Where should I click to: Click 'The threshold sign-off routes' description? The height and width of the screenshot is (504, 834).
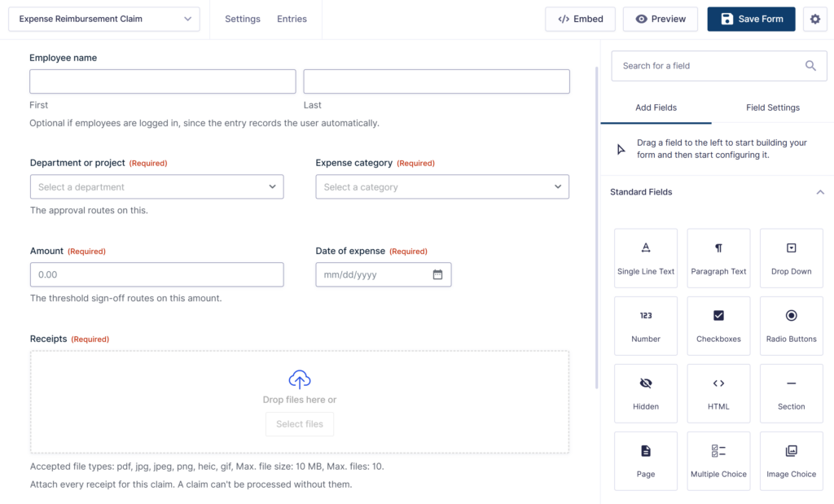pyautogui.click(x=126, y=298)
